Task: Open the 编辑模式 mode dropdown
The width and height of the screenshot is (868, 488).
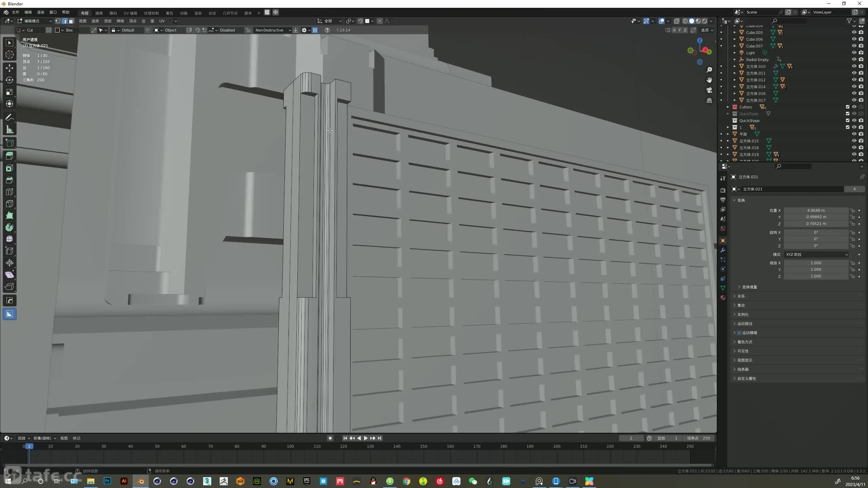Action: coord(35,21)
